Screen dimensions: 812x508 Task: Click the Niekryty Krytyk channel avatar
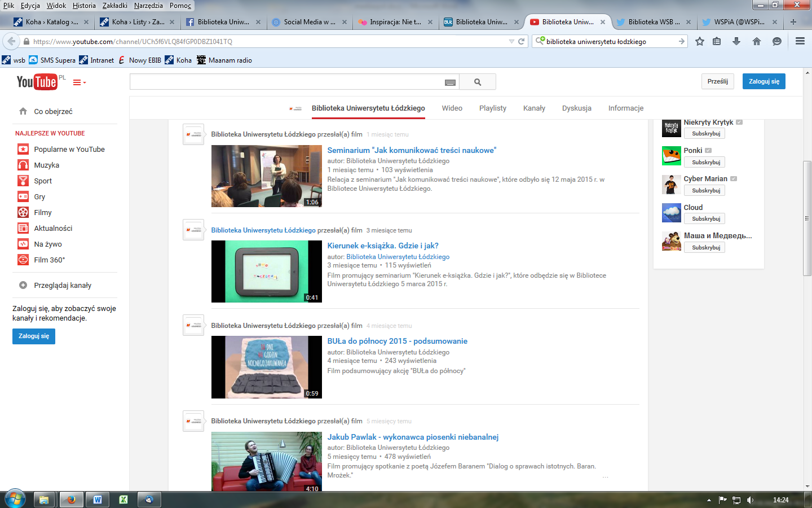coord(671,127)
